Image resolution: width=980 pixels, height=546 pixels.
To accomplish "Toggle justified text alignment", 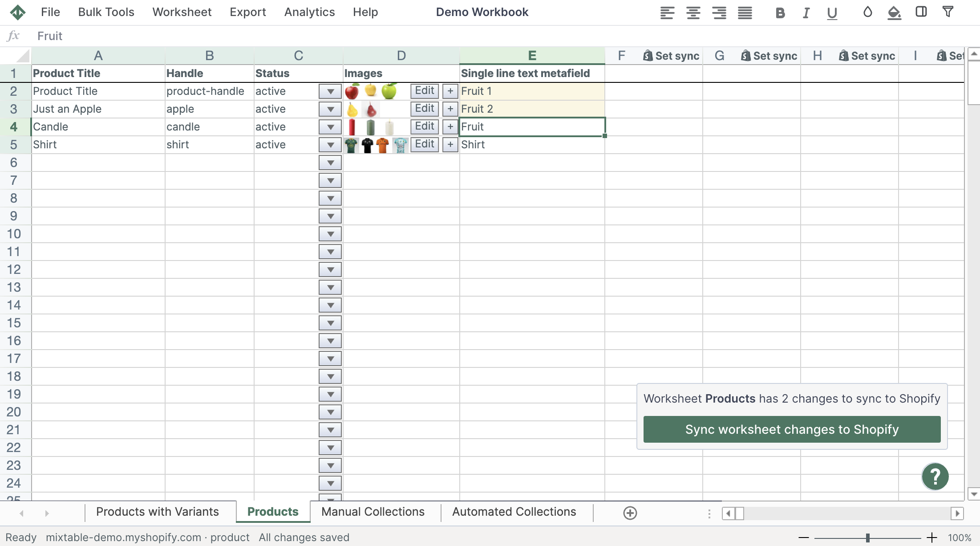I will [x=744, y=13].
